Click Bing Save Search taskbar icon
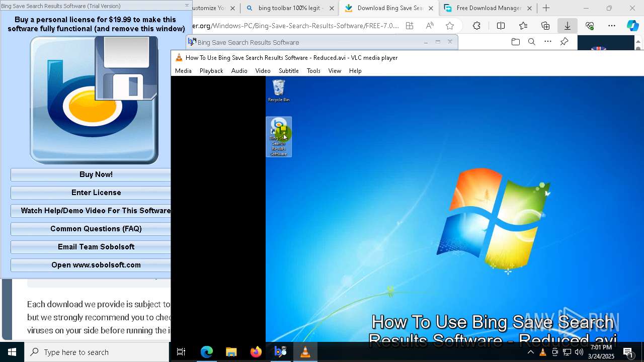This screenshot has width=644, height=362. [280, 352]
